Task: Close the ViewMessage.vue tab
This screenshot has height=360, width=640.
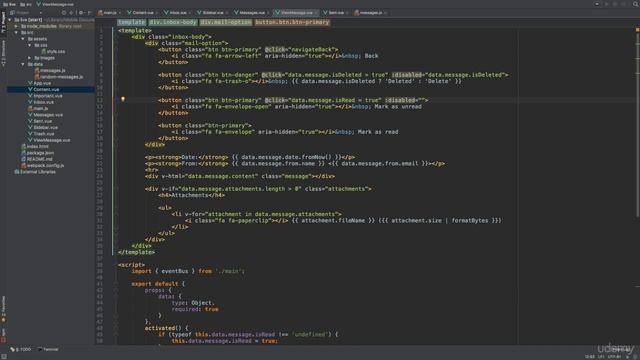Action: pyautogui.click(x=316, y=13)
